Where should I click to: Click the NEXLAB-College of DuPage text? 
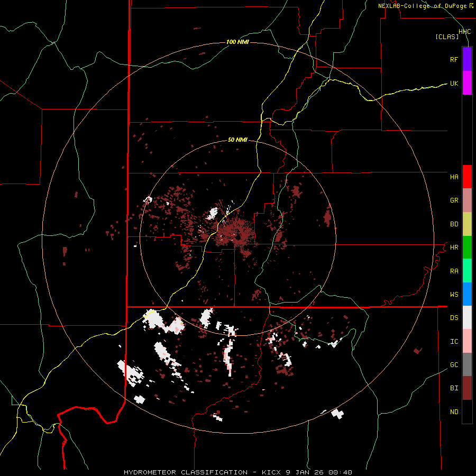(422, 6)
